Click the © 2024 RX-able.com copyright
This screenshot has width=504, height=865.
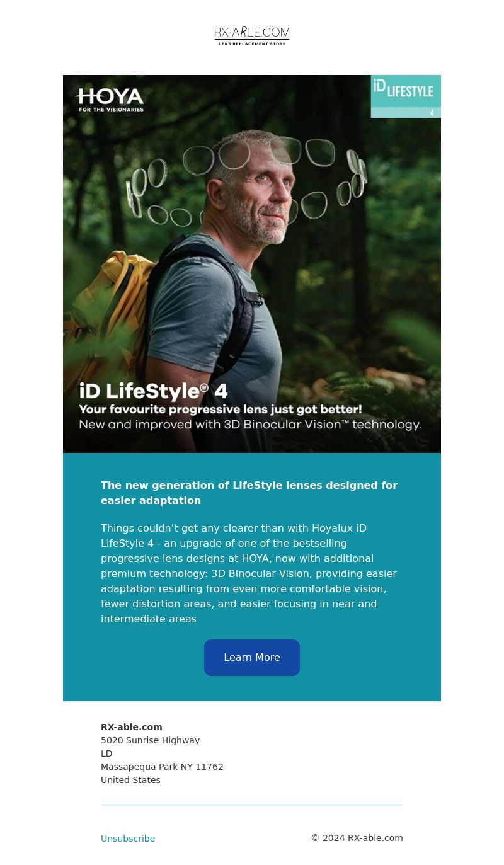point(357,838)
